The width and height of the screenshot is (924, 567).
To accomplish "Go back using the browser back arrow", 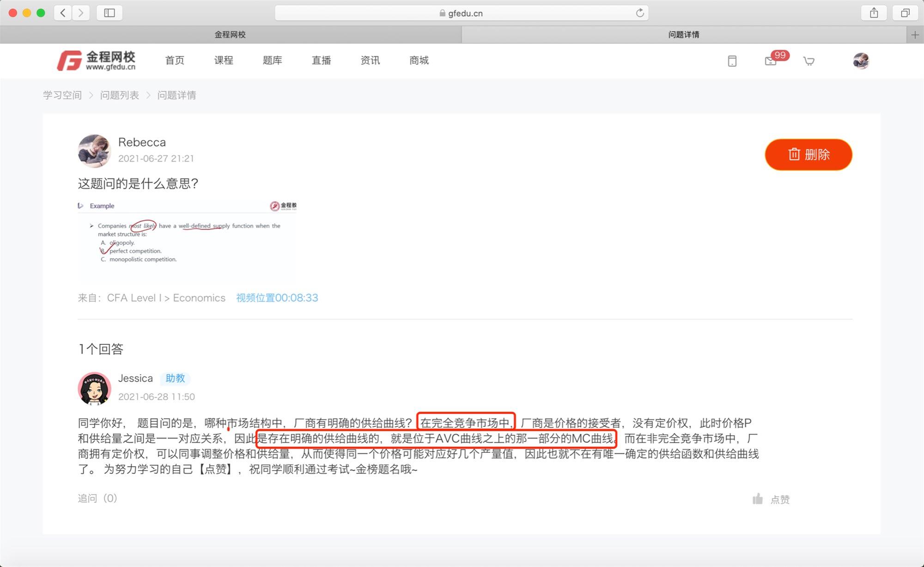I will (x=63, y=13).
